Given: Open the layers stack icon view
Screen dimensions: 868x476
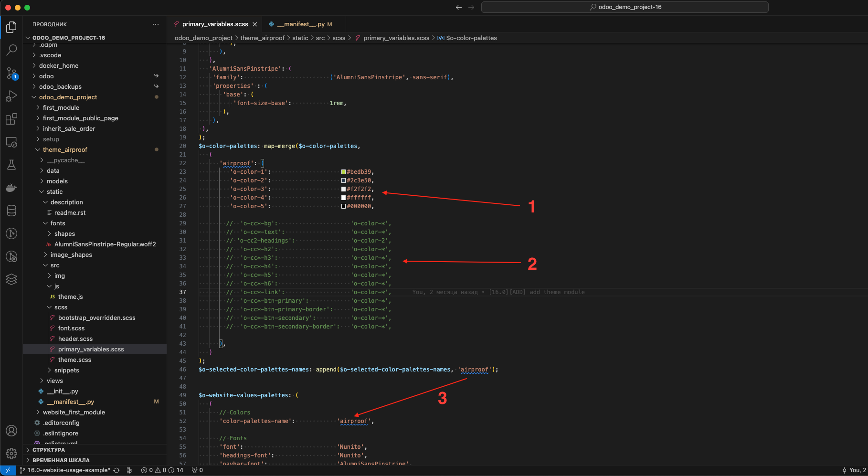Looking at the screenshot, I should click(x=11, y=279).
